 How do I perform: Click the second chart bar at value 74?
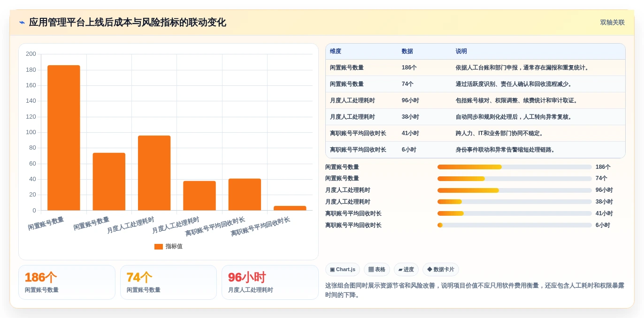tap(109, 182)
